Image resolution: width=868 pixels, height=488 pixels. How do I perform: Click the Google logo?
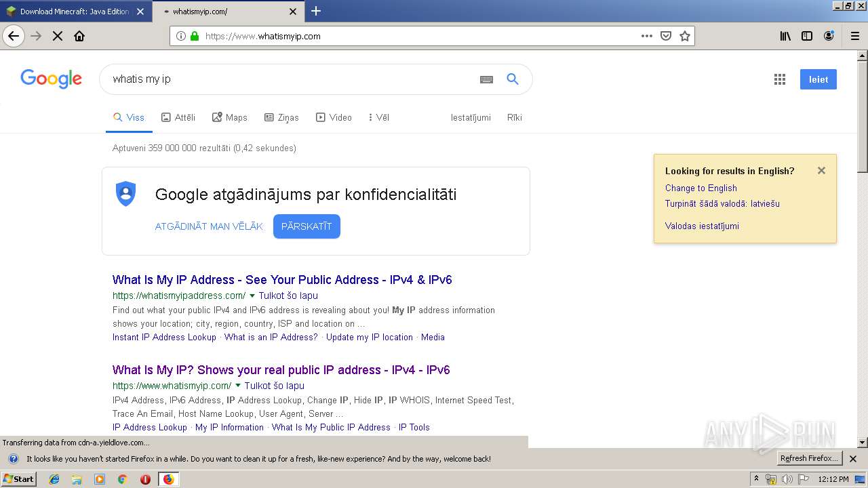[51, 79]
